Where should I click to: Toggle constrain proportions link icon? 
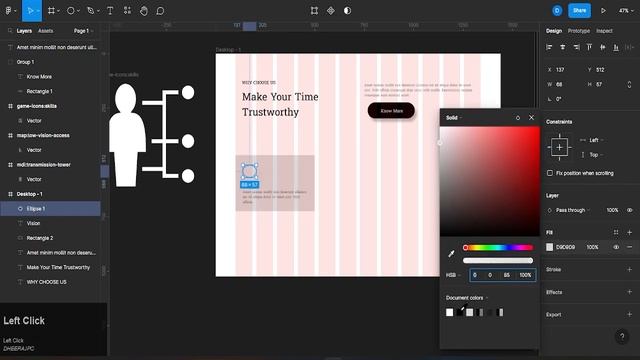pos(629,84)
